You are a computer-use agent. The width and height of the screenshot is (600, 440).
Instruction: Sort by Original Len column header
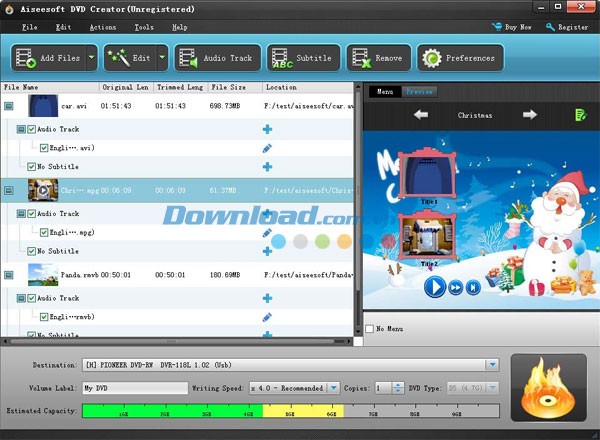(126, 87)
